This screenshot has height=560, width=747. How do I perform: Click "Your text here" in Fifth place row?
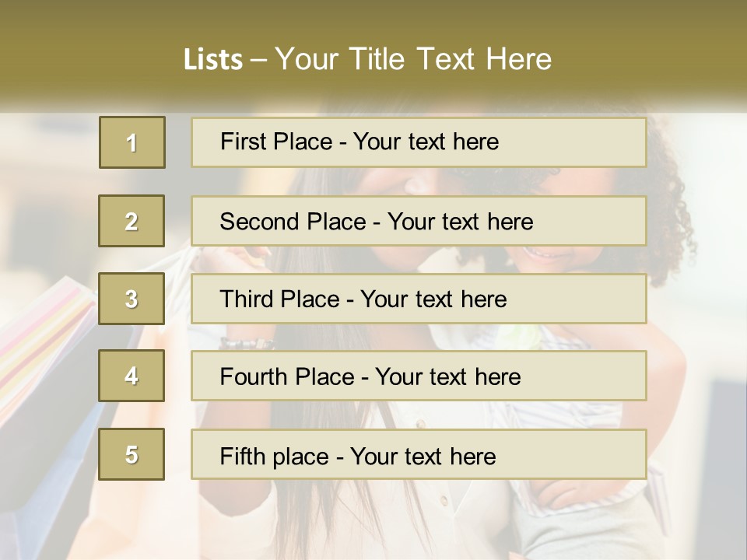click(423, 456)
